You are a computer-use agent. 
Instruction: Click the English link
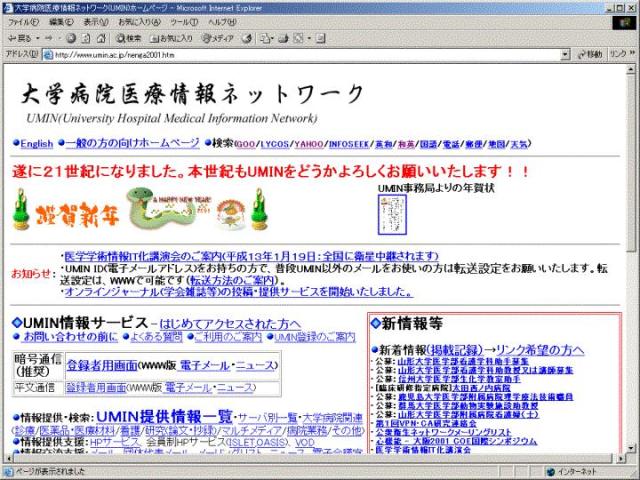pos(36,144)
